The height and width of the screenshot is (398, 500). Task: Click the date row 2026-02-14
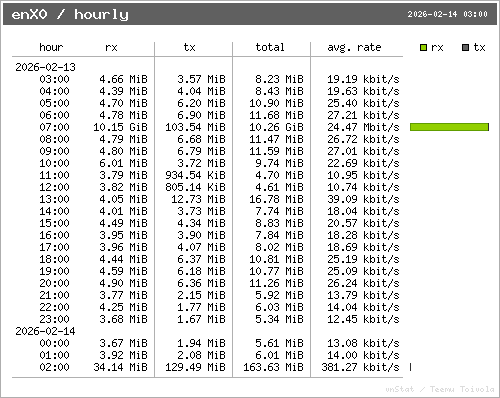pos(45,331)
